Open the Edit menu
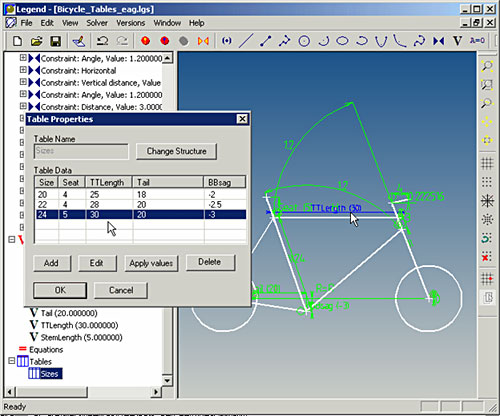 click(x=47, y=23)
